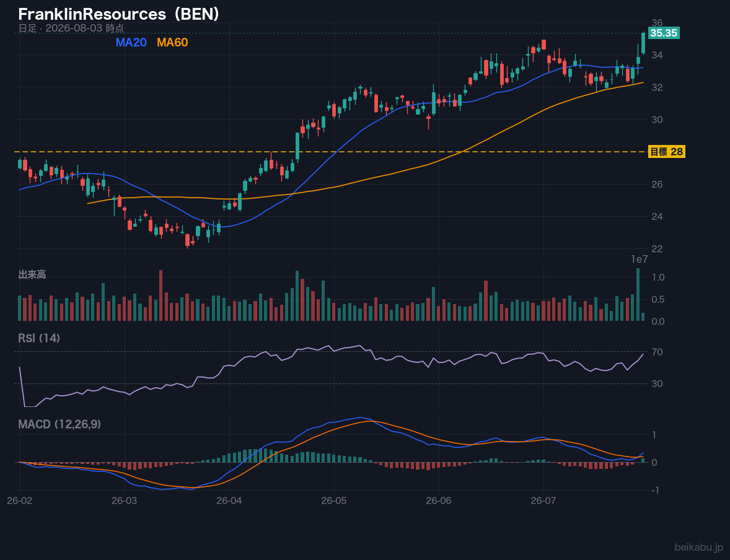Click the RSI axis label 70
Image resolution: width=730 pixels, height=560 pixels.
pyautogui.click(x=657, y=352)
